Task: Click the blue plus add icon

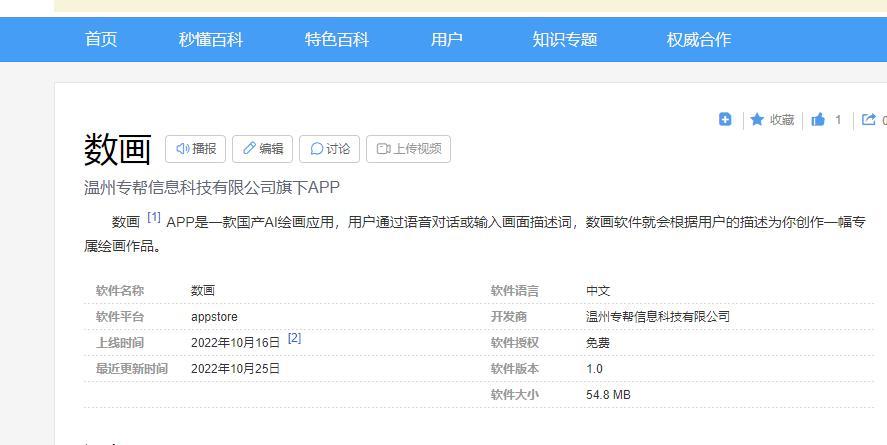Action: pyautogui.click(x=725, y=119)
